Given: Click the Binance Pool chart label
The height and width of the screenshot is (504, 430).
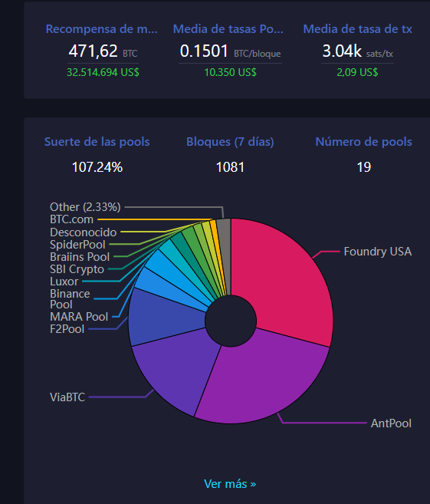Looking at the screenshot, I should (70, 299).
